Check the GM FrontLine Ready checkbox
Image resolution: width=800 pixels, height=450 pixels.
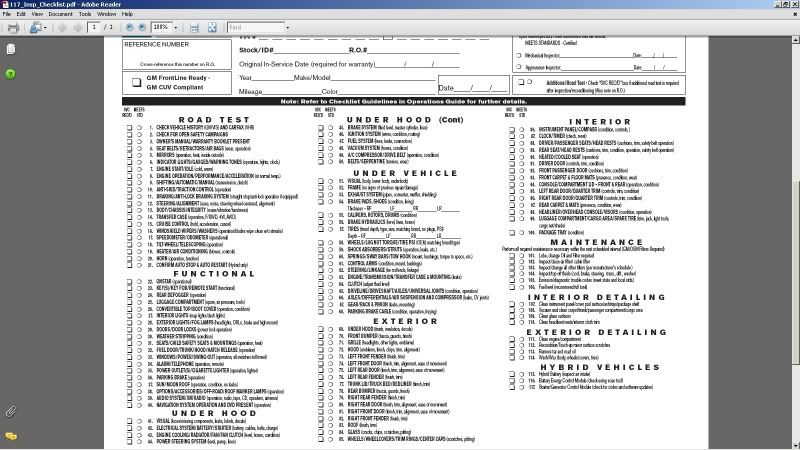[x=136, y=82]
